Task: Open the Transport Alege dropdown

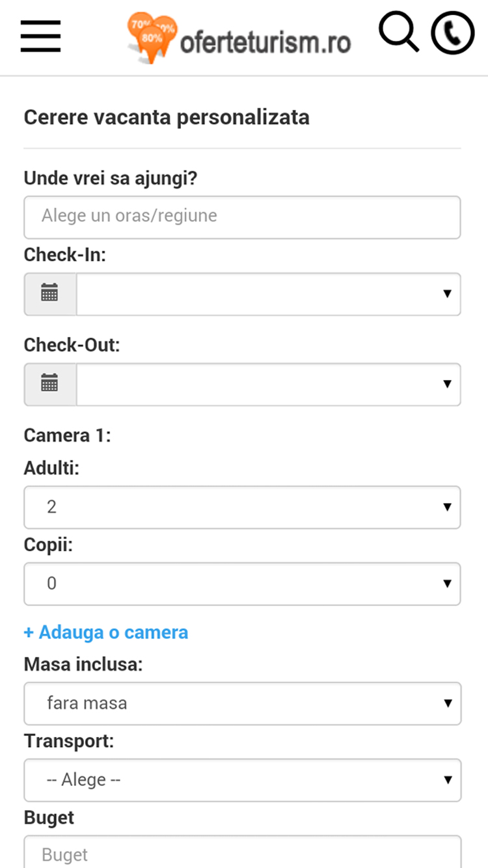Action: pyautogui.click(x=242, y=780)
